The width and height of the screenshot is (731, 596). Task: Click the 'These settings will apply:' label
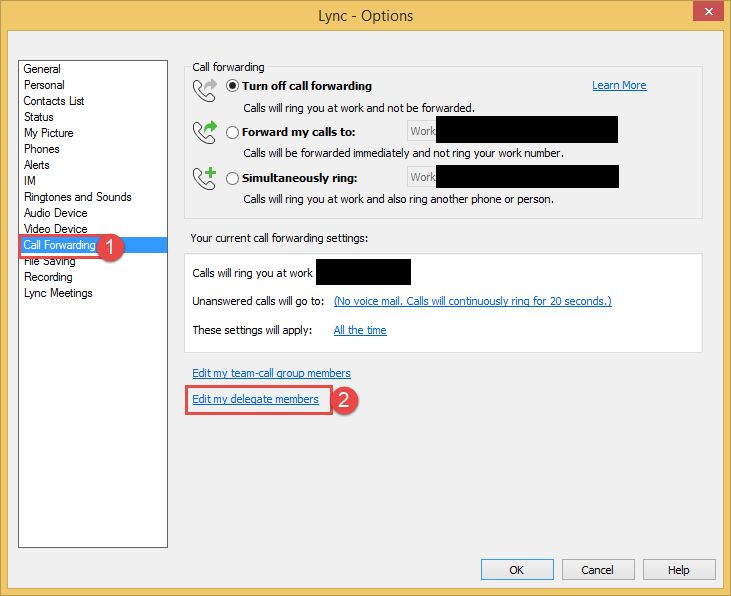[252, 330]
